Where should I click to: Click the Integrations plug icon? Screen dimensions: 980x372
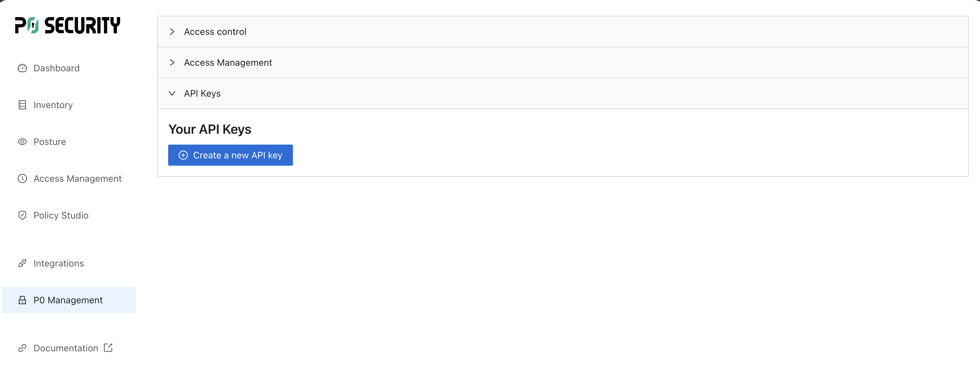tap(22, 264)
